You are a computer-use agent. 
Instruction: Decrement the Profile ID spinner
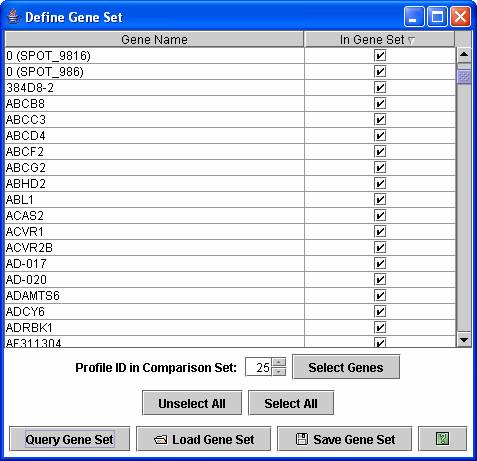tap(279, 372)
